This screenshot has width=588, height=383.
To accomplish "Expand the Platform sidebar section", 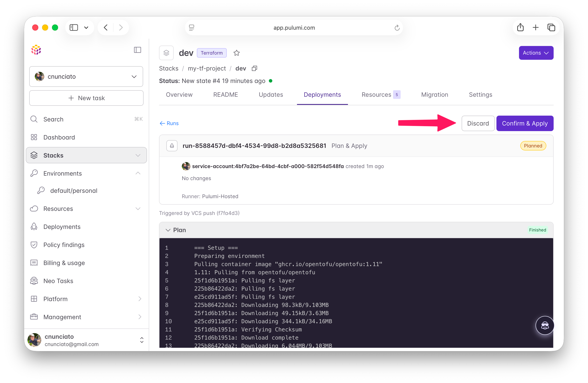I will (140, 299).
